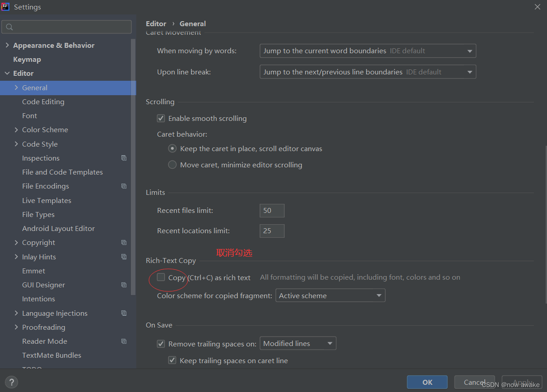The width and height of the screenshot is (547, 392).
Task: Open help with the question mark button
Action: pos(11,382)
